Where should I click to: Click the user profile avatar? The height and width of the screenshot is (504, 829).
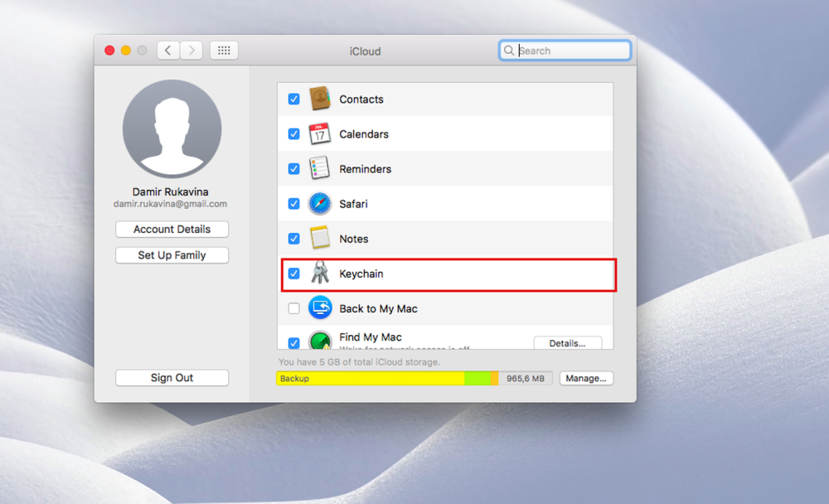(172, 128)
